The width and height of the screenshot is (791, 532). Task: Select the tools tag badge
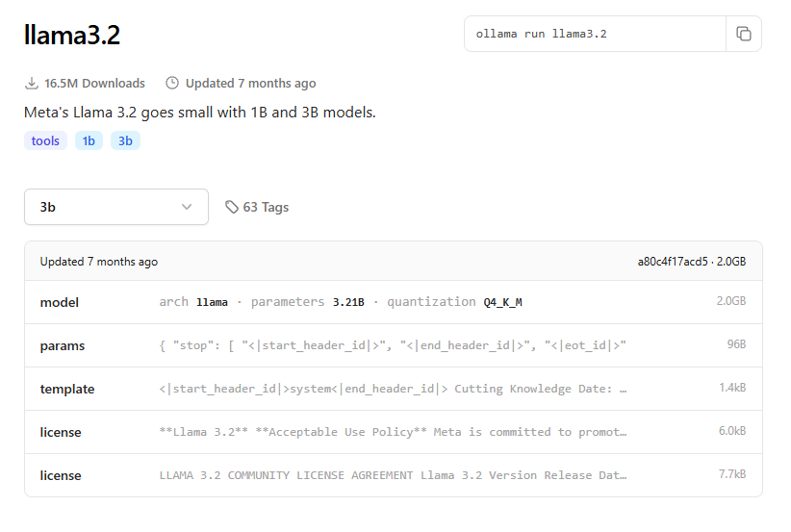tap(45, 140)
